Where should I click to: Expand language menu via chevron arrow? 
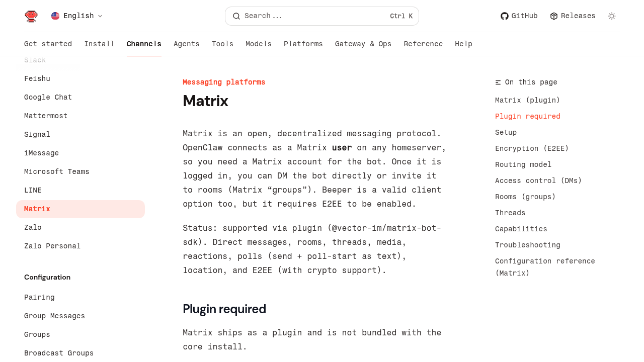(x=100, y=16)
